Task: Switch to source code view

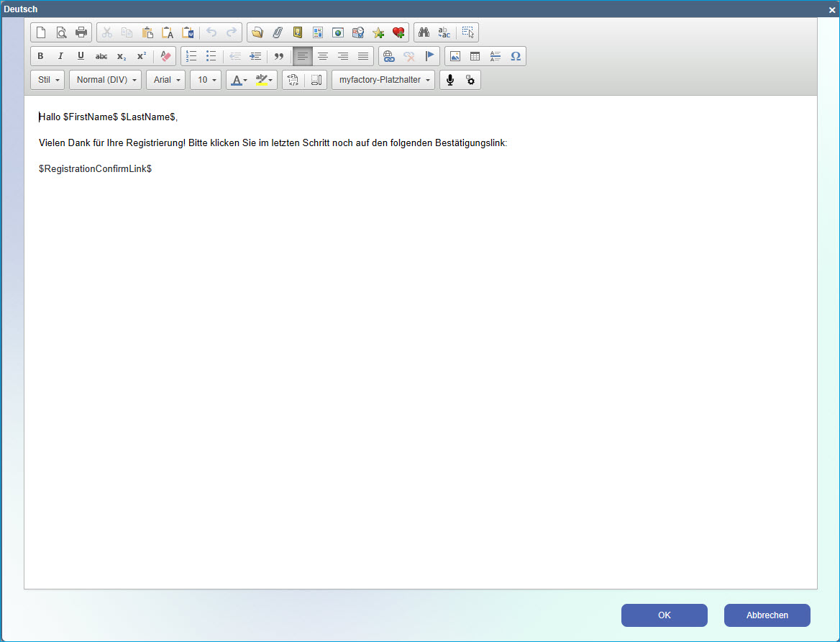Action: (x=293, y=80)
